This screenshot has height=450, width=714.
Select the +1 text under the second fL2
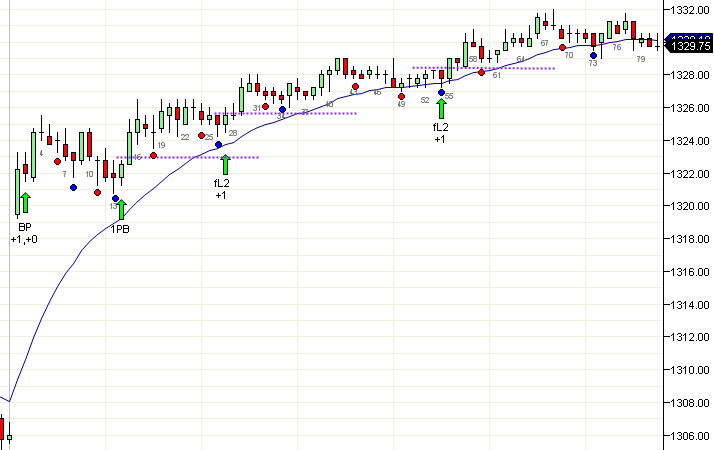(x=439, y=139)
